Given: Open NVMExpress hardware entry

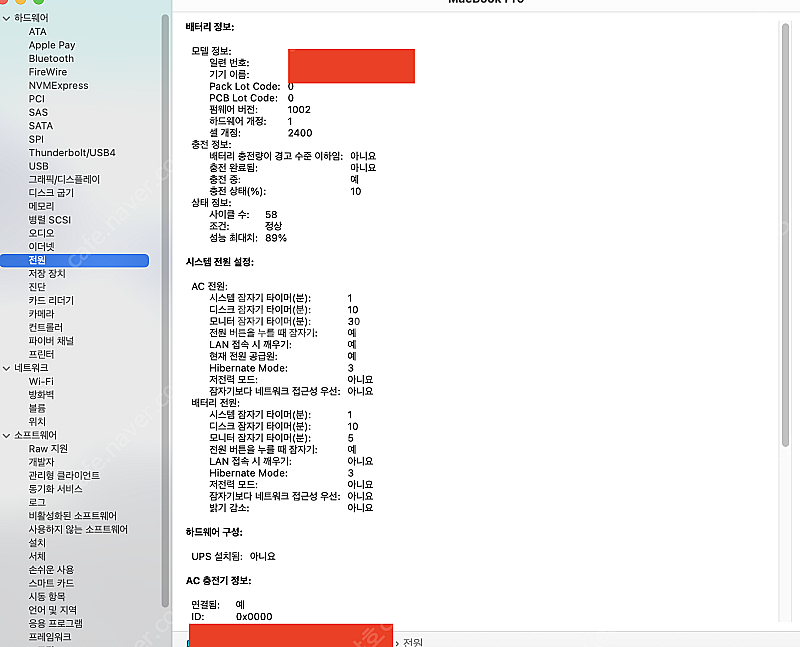Looking at the screenshot, I should 58,85.
